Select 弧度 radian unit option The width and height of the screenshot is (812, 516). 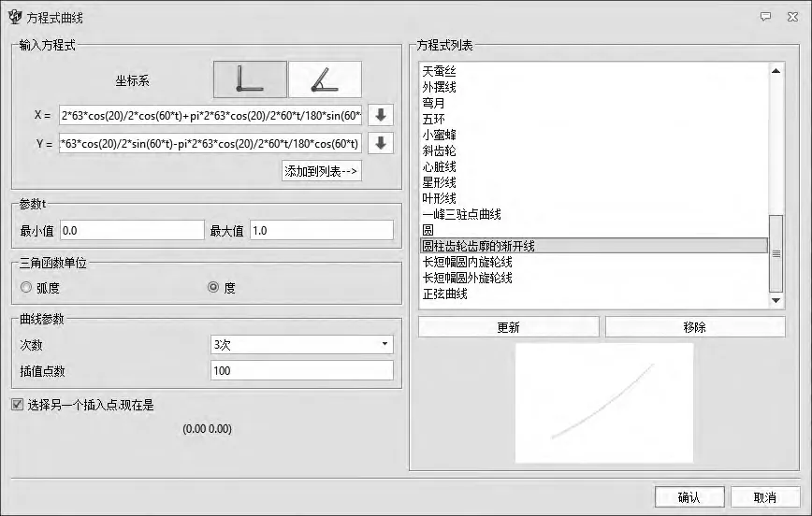pos(26,288)
